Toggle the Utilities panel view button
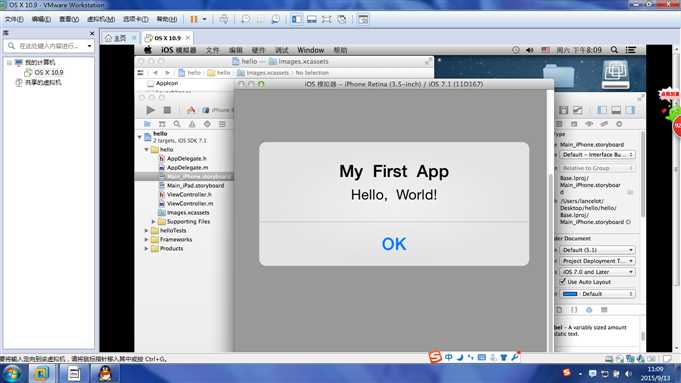Viewport: 681px width, 383px height. (630, 110)
